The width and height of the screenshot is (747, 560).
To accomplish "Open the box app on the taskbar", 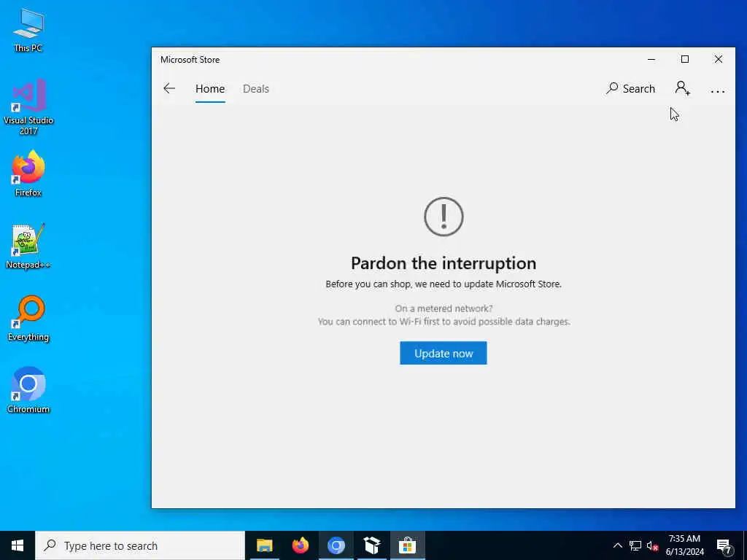I will (x=371, y=545).
